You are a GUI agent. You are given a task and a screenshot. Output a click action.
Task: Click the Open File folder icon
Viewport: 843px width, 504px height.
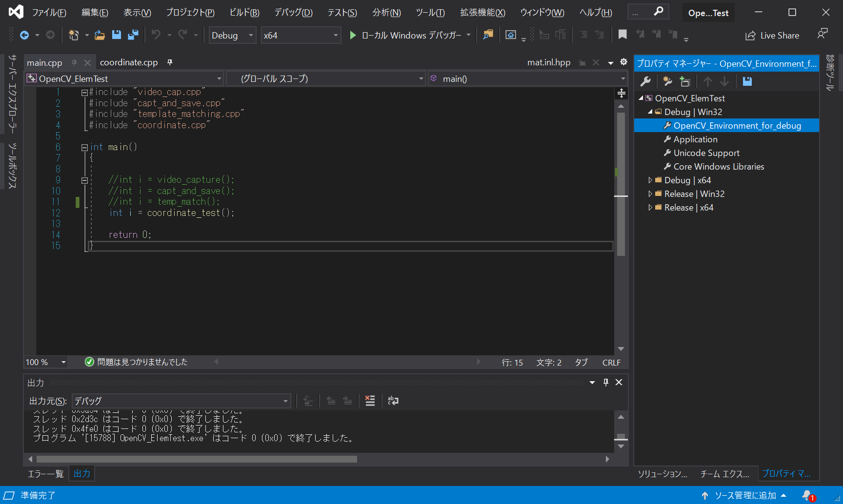(x=100, y=35)
